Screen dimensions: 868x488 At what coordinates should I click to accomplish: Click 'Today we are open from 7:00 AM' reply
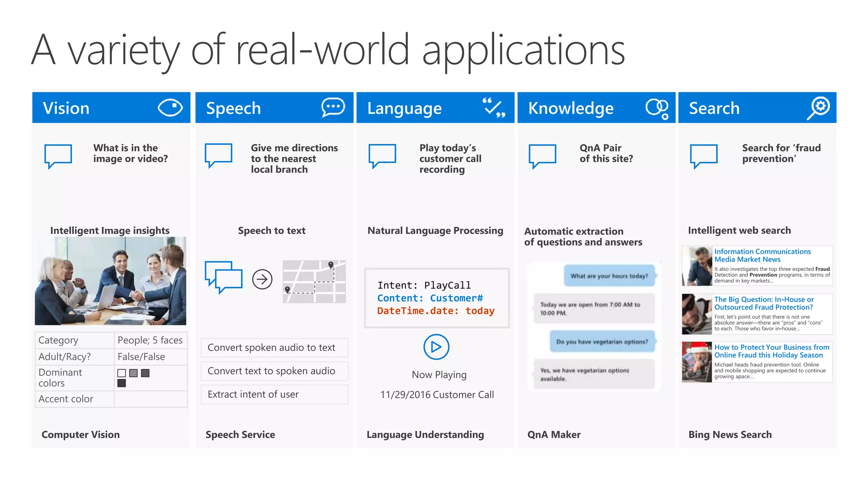(594, 309)
